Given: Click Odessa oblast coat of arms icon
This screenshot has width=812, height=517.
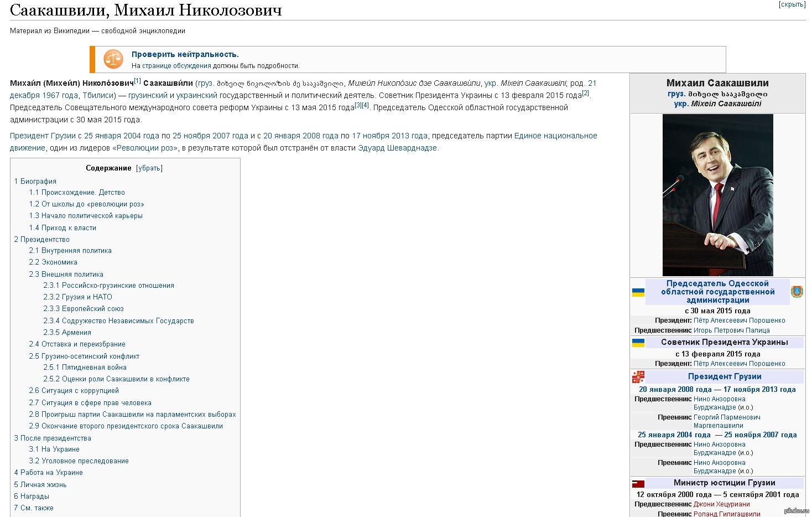Looking at the screenshot, I should pyautogui.click(x=797, y=292).
